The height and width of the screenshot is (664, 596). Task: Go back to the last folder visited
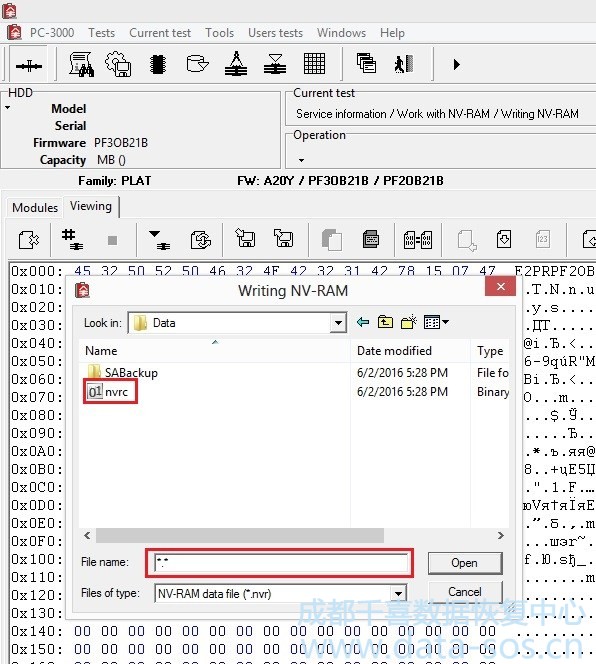tap(363, 322)
